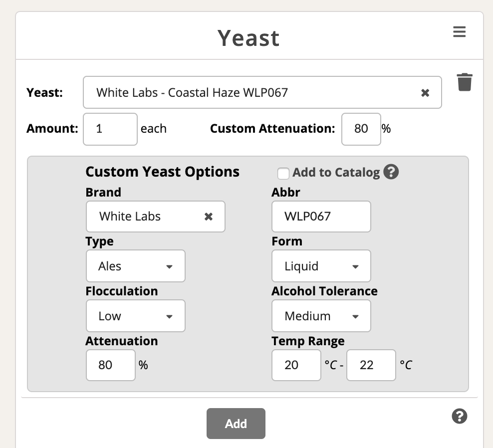The image size is (493, 448).
Task: Open the Form dropdown showing Liquid
Action: click(x=321, y=266)
